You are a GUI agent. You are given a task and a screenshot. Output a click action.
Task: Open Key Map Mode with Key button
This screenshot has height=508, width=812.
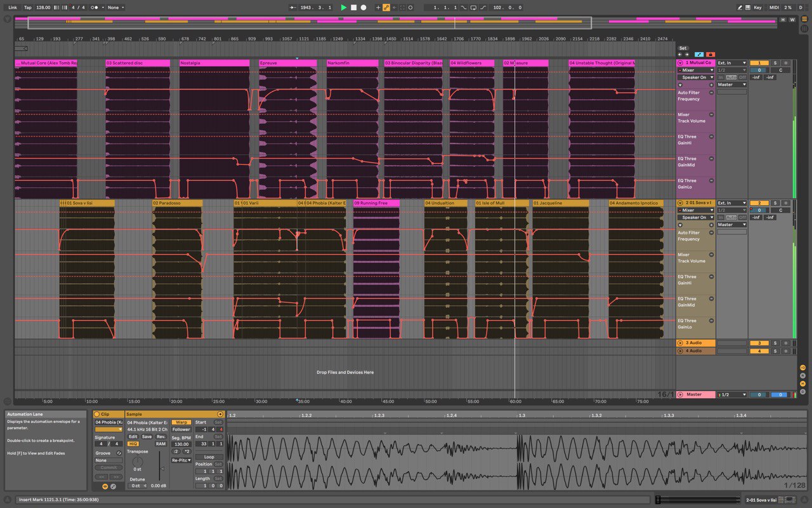(x=757, y=8)
